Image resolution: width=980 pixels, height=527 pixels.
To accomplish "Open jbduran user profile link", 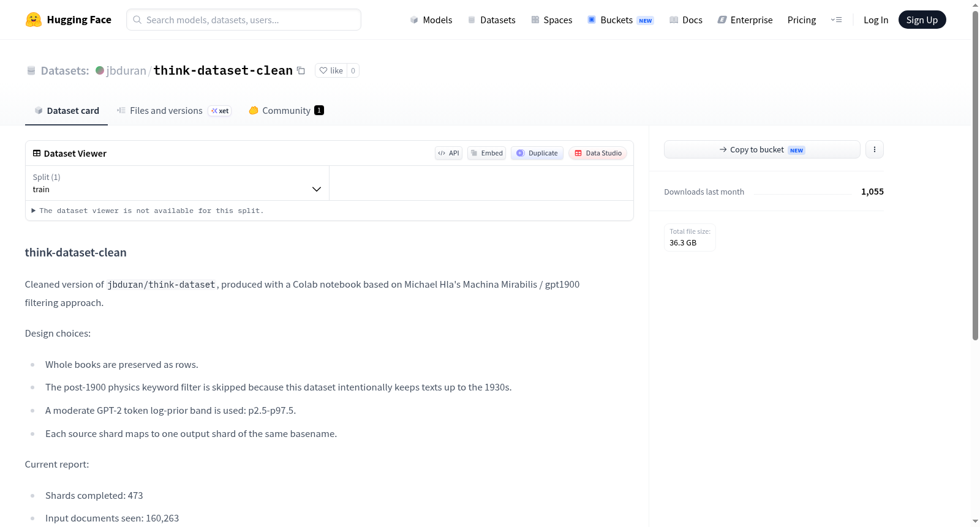I will click(126, 70).
